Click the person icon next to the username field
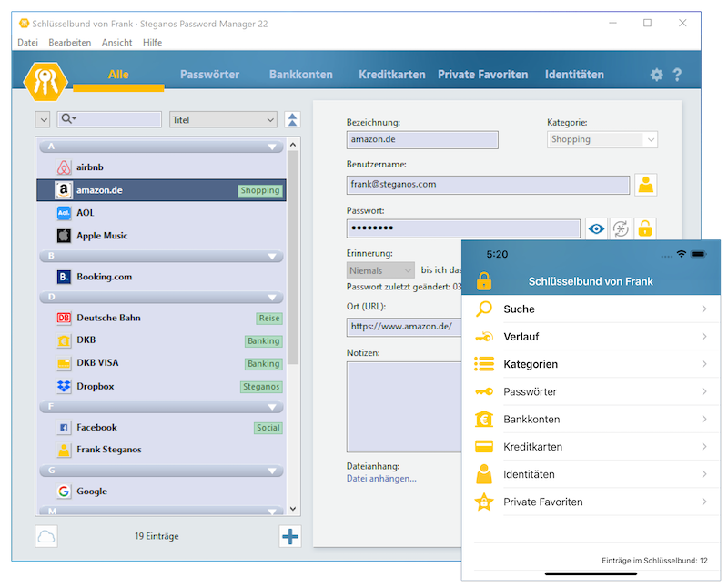728x588 pixels. (x=645, y=185)
